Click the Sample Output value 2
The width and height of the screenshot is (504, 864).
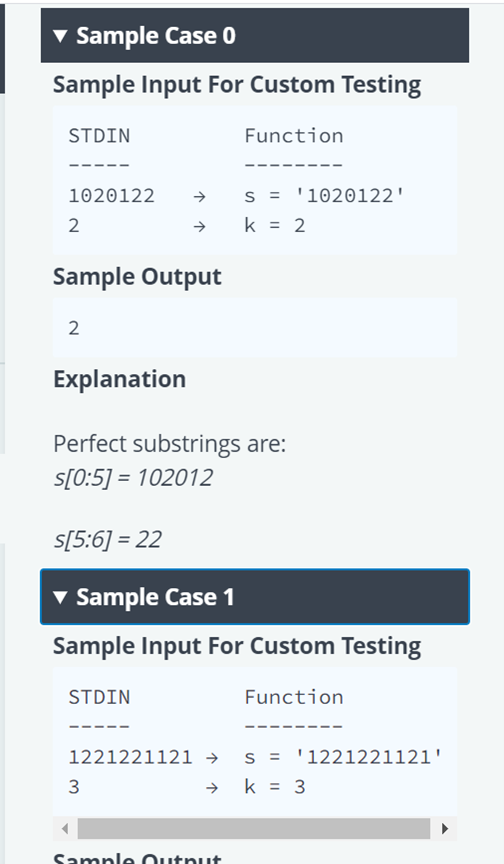[74, 328]
